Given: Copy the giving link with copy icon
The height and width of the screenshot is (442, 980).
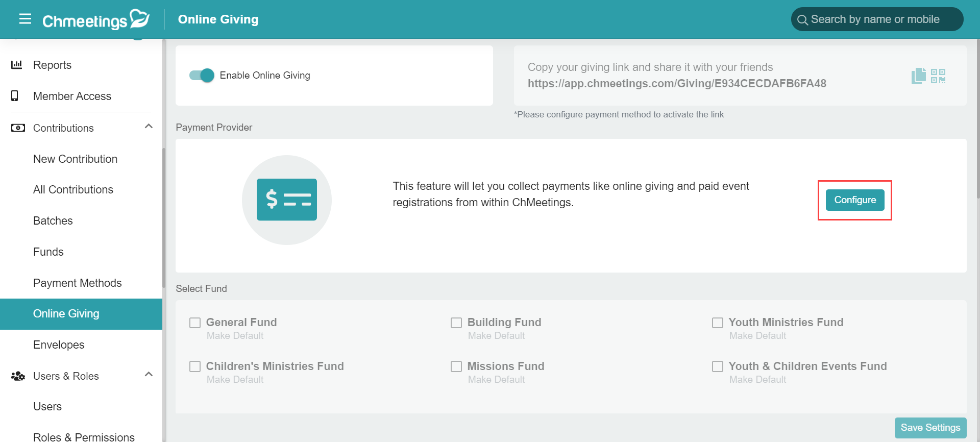Looking at the screenshot, I should (919, 76).
